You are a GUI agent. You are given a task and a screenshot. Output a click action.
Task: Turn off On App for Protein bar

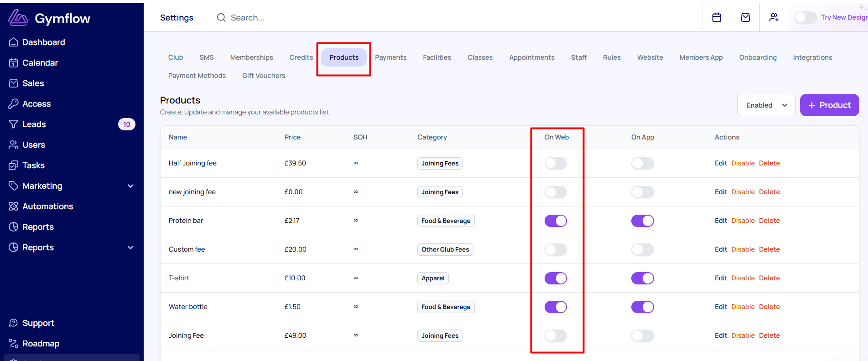[x=643, y=221]
